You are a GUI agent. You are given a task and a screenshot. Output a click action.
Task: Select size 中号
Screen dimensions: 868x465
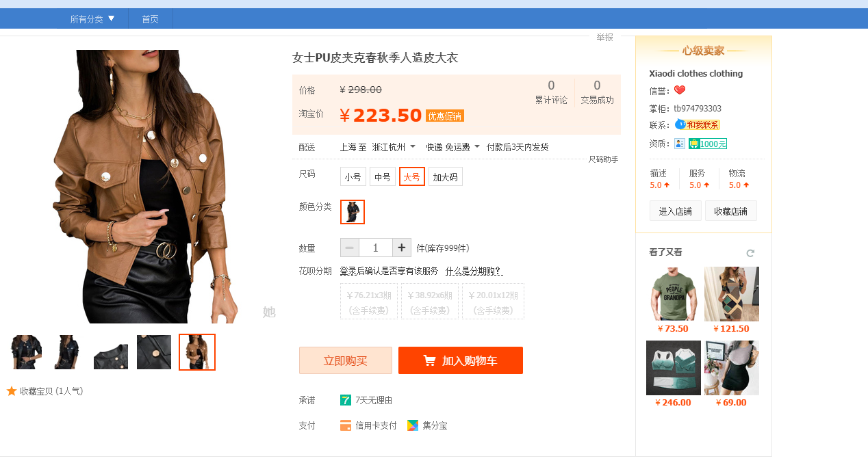click(383, 176)
